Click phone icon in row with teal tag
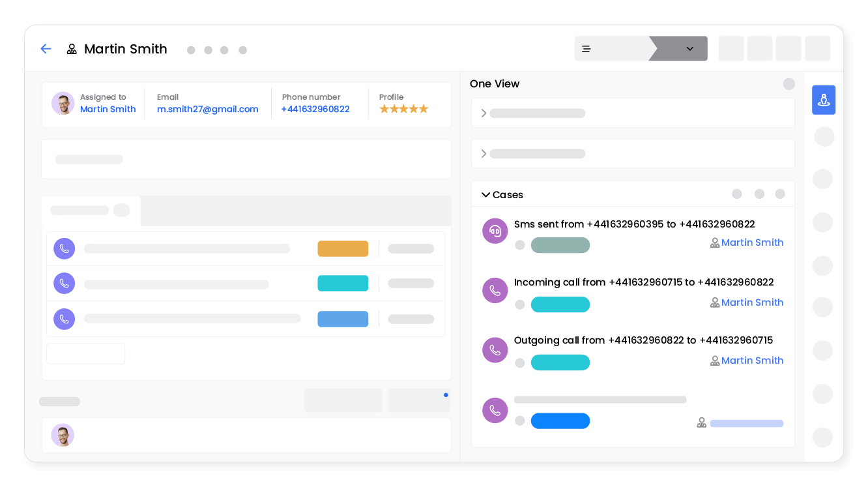 (64, 284)
